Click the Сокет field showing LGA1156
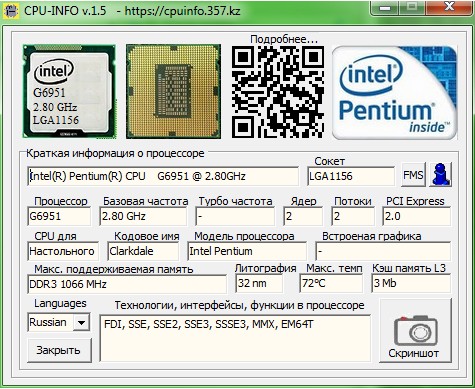Image resolution: width=475 pixels, height=389 pixels. pos(351,176)
